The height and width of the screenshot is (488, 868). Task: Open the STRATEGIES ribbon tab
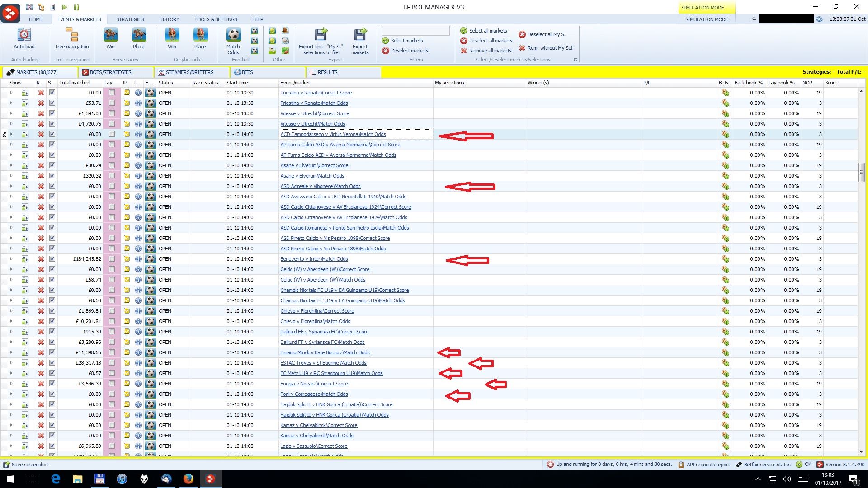(130, 19)
